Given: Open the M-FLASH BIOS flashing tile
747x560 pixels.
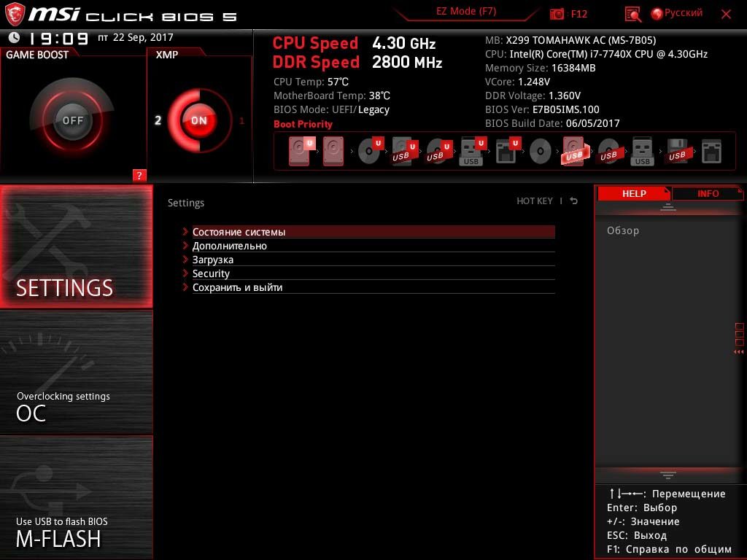Looking at the screenshot, I should (x=76, y=497).
